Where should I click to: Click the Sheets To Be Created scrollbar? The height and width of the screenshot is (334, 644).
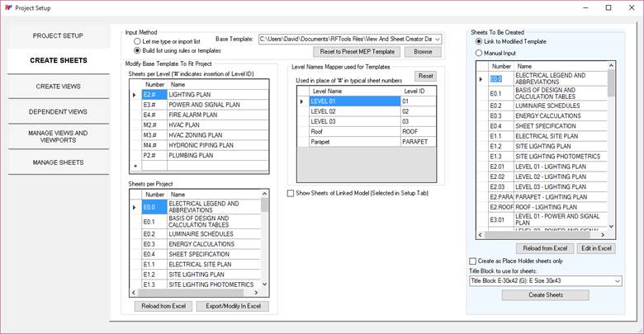pos(613,148)
